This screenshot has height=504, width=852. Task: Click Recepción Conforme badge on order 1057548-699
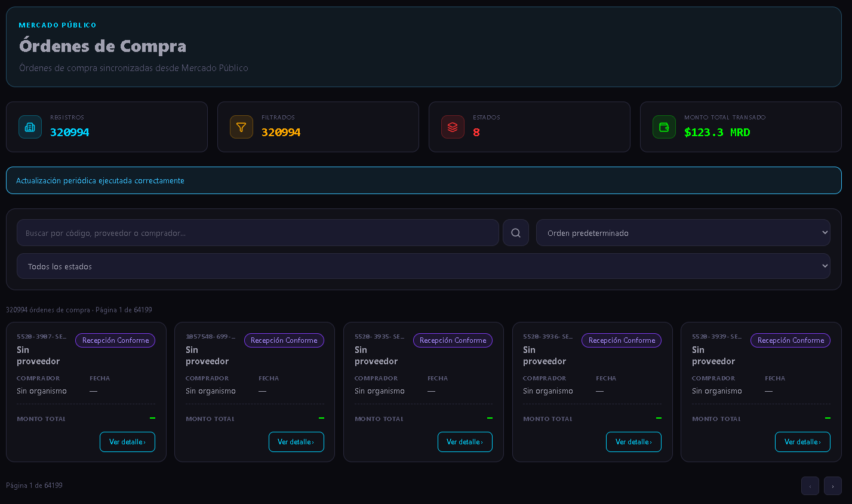pos(284,340)
